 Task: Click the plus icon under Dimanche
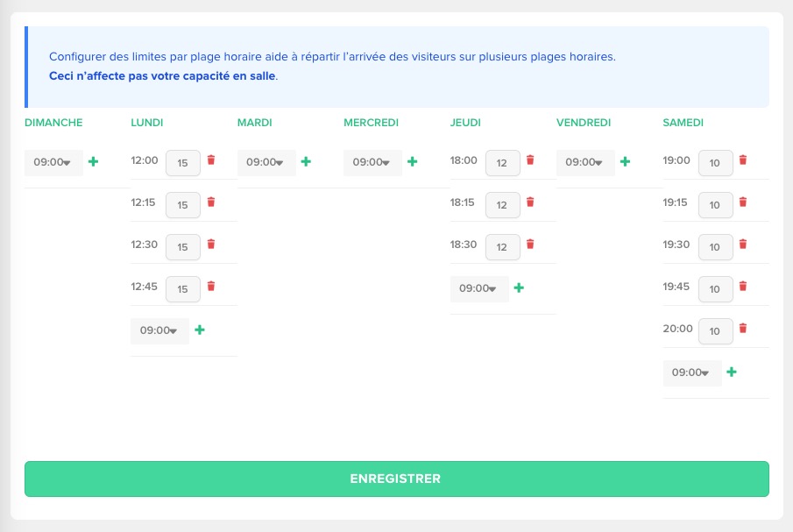pos(94,162)
